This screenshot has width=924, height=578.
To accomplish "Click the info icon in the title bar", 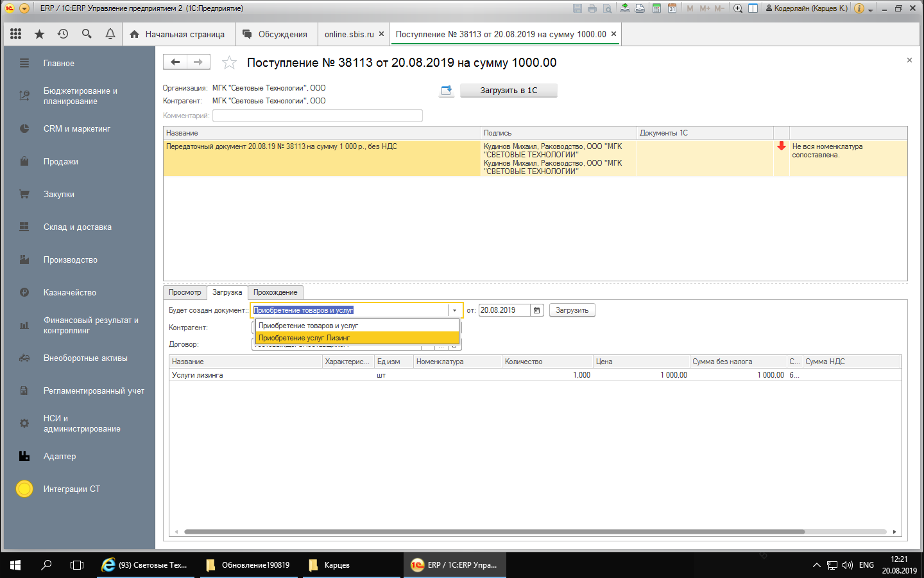I will pos(859,8).
